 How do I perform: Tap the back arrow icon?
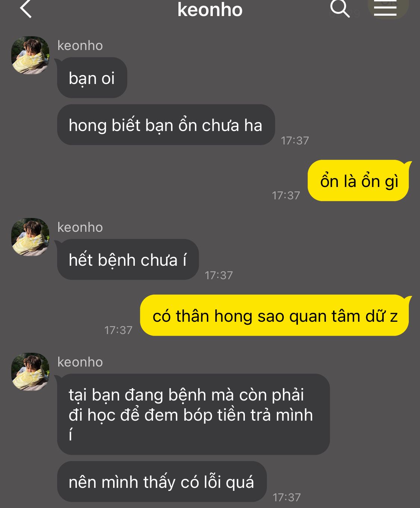coord(26,9)
